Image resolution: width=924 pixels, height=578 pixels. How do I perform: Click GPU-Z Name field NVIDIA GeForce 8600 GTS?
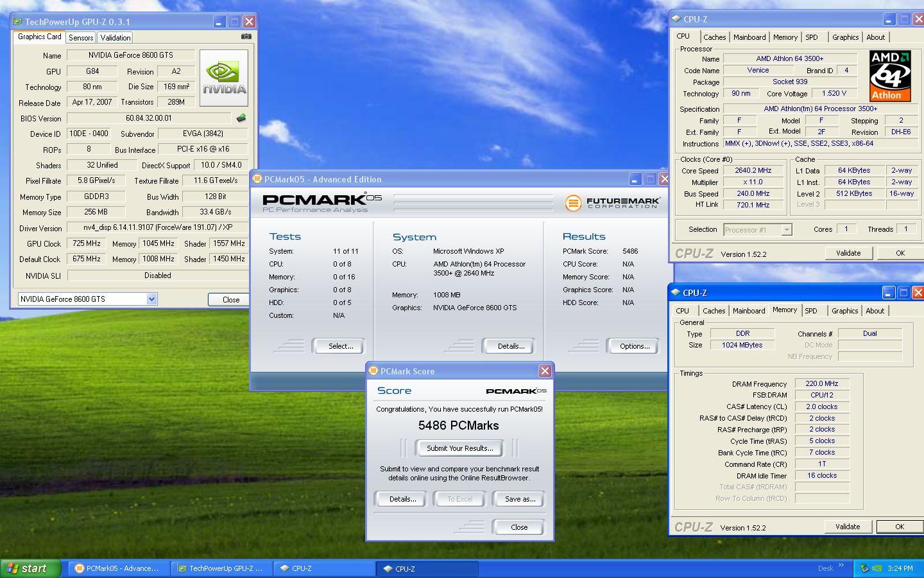(x=131, y=55)
